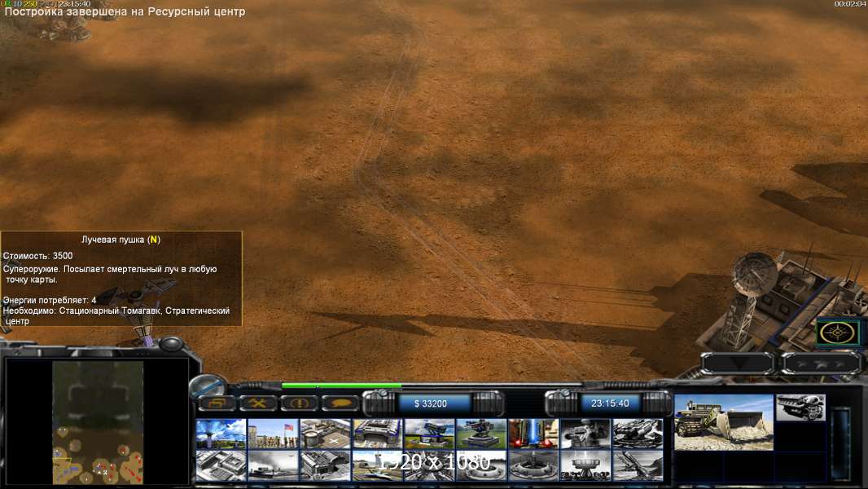
Task: Choose the colored control tower airfield icon
Action: pyautogui.click(x=378, y=465)
